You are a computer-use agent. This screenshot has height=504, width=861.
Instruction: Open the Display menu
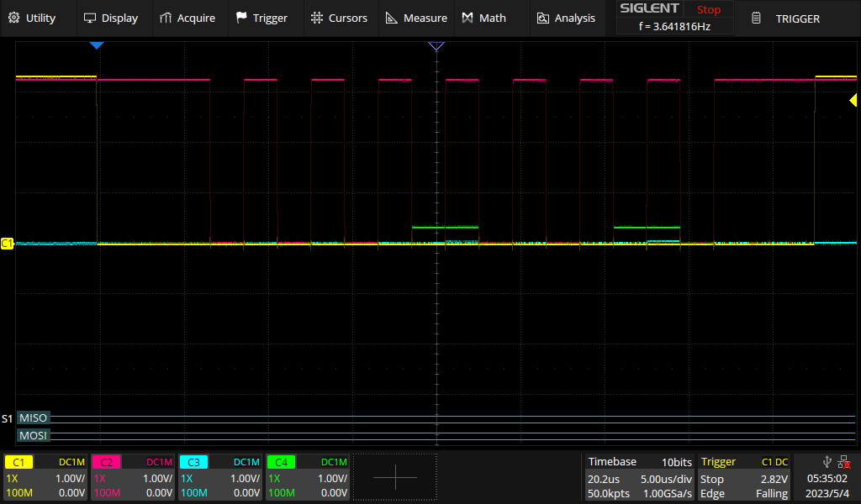point(112,18)
